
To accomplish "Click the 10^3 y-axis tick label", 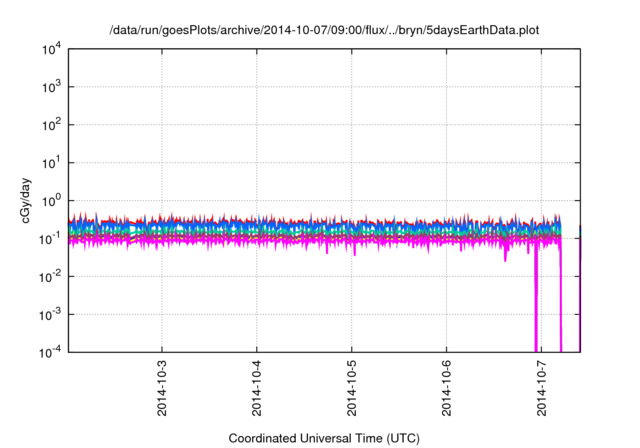I will click(x=51, y=87).
